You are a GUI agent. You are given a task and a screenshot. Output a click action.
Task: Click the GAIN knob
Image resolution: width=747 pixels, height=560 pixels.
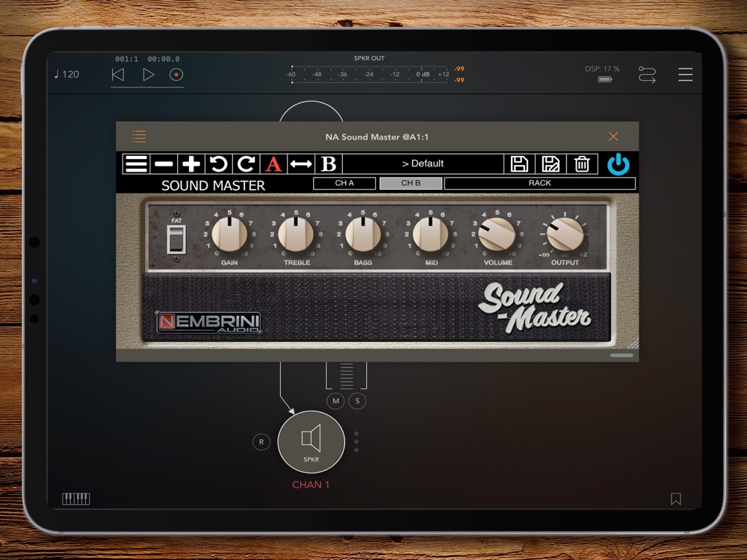[229, 234]
